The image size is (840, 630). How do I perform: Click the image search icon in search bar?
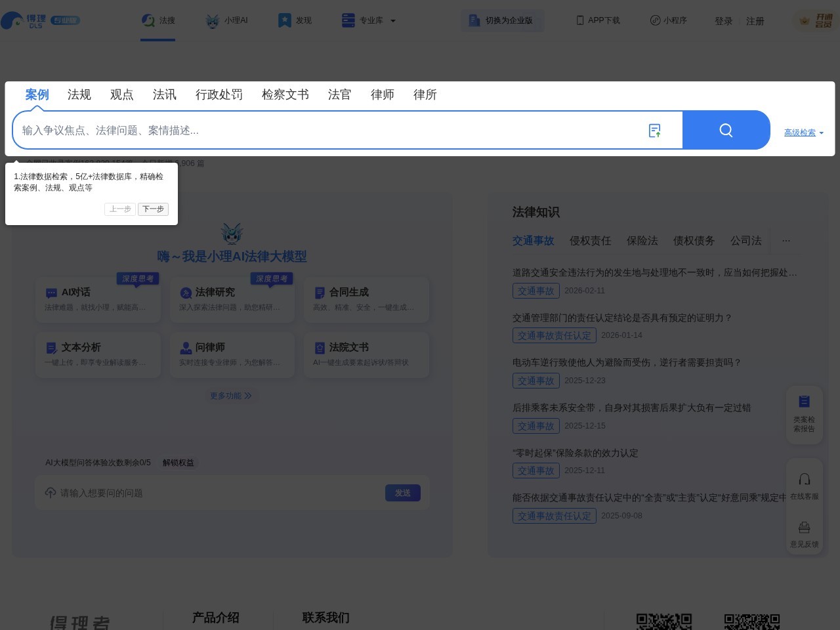tap(655, 130)
